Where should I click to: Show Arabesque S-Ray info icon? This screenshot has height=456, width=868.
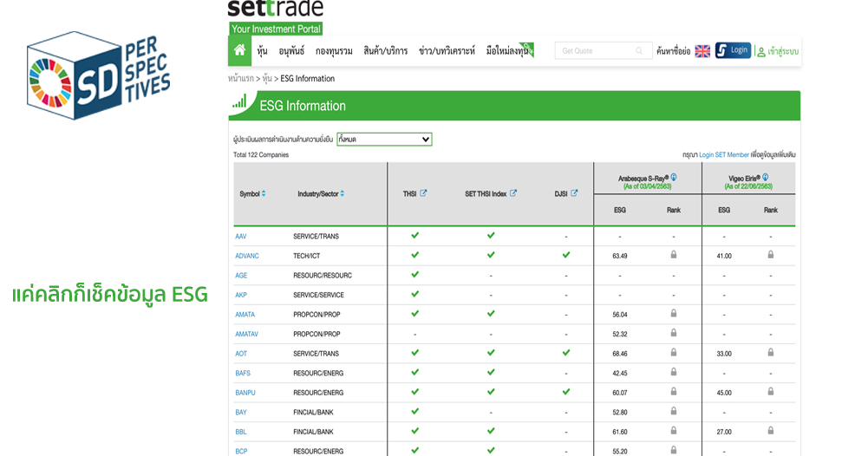point(674,178)
